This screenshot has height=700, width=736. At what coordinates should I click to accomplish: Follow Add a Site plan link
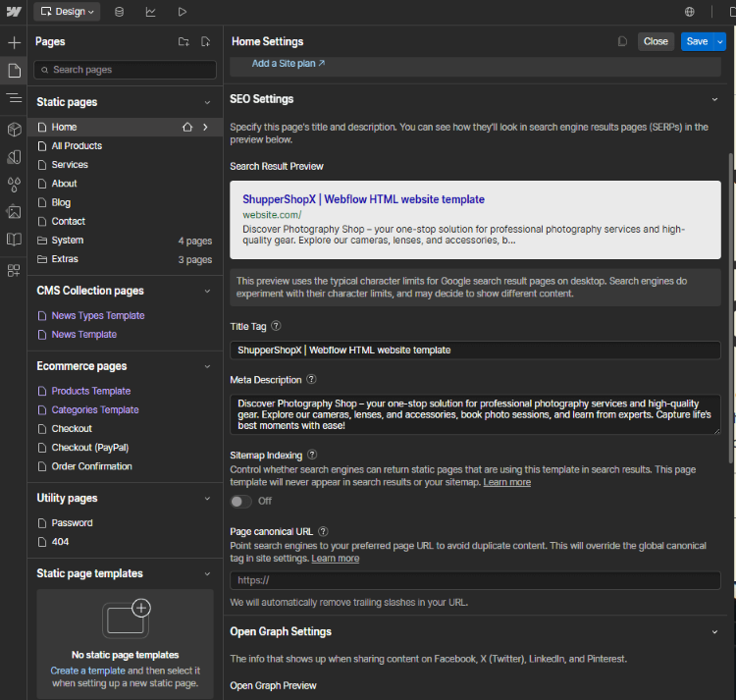(289, 64)
